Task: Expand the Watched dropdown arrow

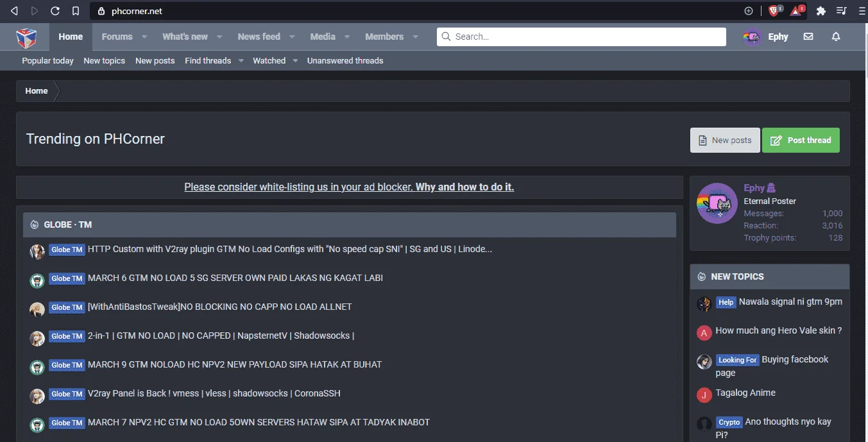Action: coord(295,61)
